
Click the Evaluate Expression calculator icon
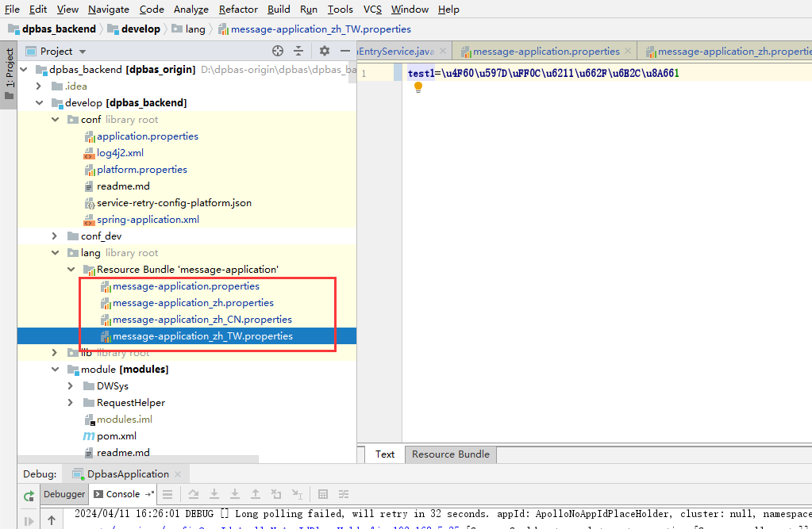[x=323, y=494]
